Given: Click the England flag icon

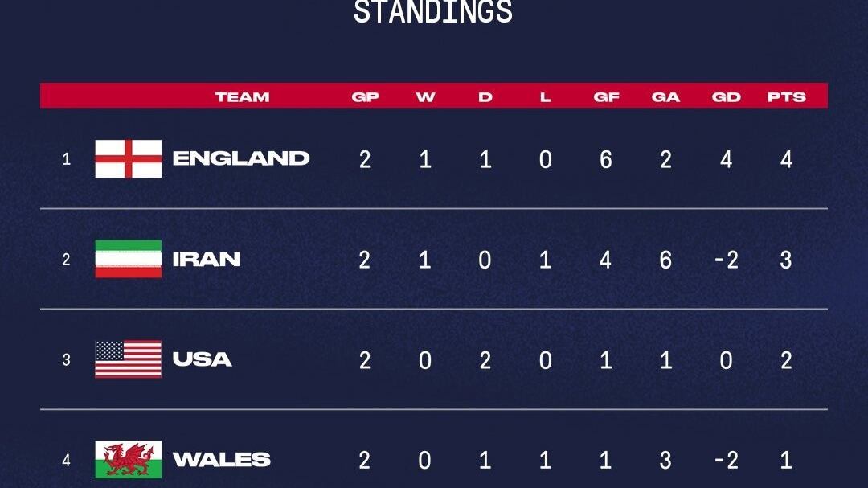Looking at the screenshot, I should coord(128,158).
